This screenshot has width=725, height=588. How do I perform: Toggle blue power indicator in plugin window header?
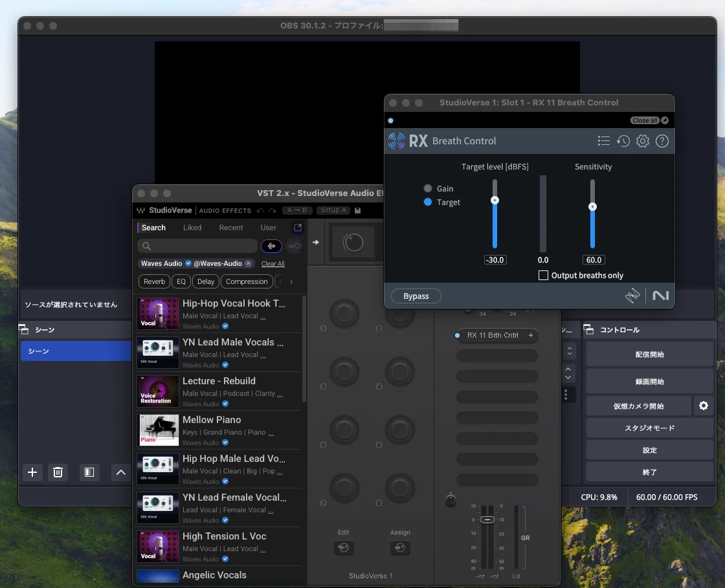[x=391, y=120]
